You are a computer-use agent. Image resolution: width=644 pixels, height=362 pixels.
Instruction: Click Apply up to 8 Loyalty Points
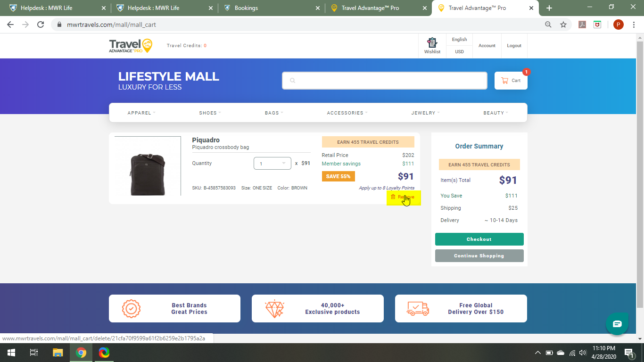(x=387, y=188)
